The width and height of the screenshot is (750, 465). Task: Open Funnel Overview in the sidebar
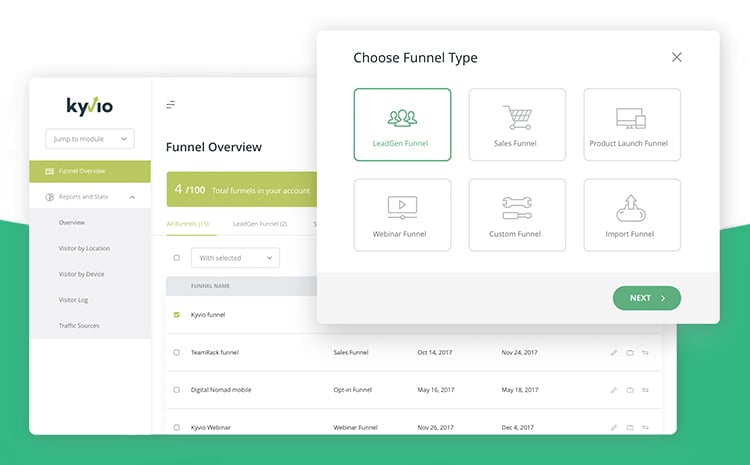[82, 171]
